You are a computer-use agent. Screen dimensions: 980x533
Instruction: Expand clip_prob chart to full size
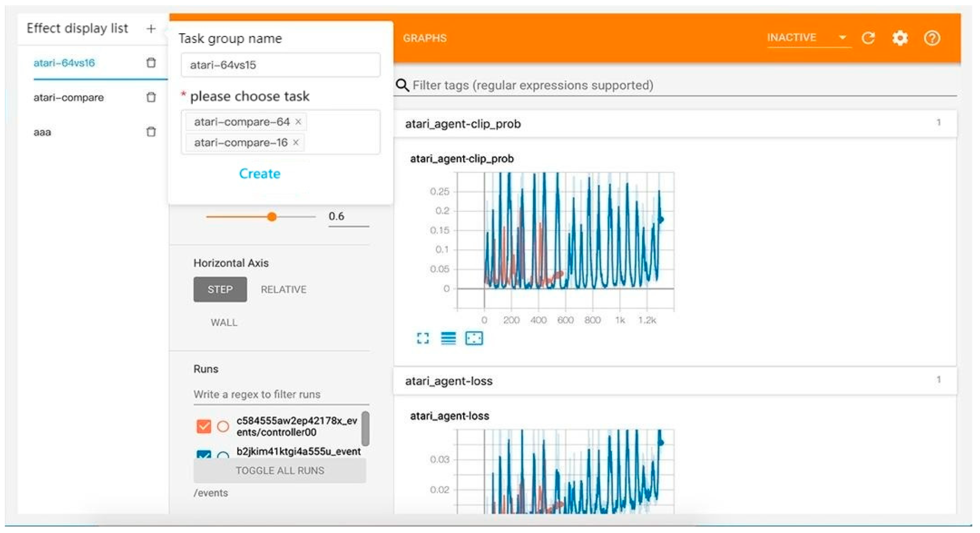(423, 338)
